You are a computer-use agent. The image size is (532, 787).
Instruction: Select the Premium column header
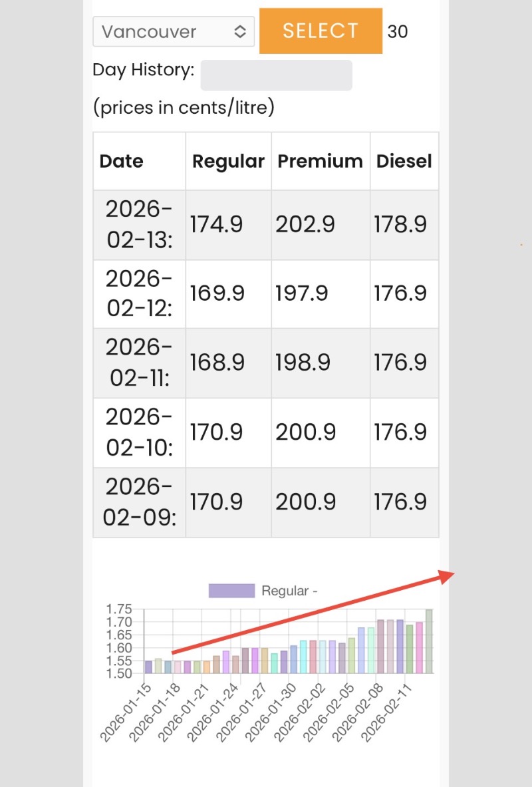[x=320, y=162]
